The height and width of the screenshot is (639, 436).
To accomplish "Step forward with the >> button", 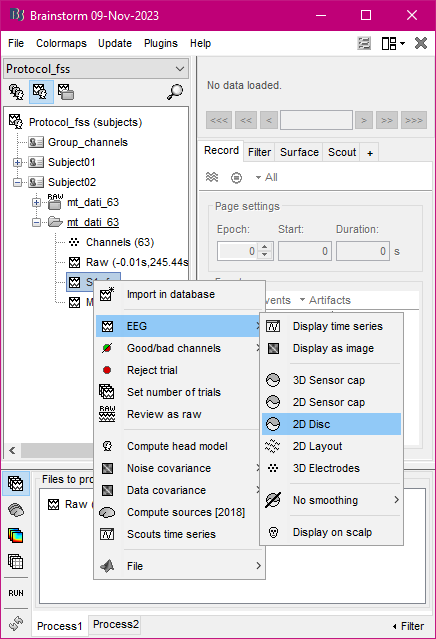I will (387, 120).
